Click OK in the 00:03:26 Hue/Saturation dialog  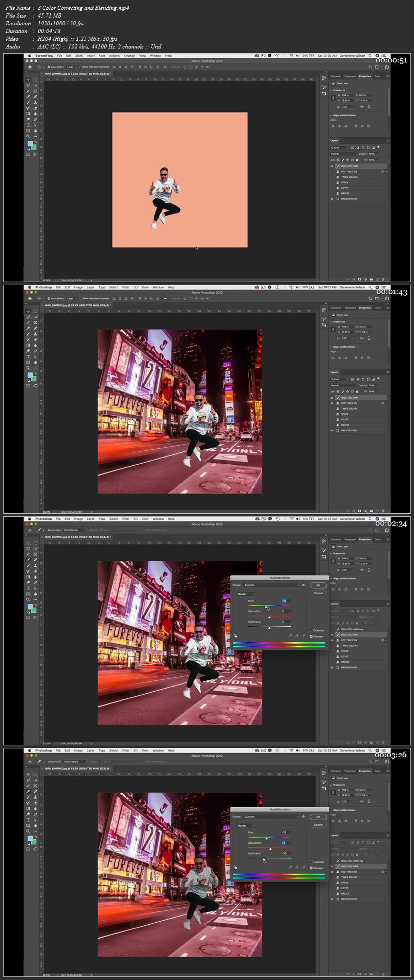[x=318, y=816]
